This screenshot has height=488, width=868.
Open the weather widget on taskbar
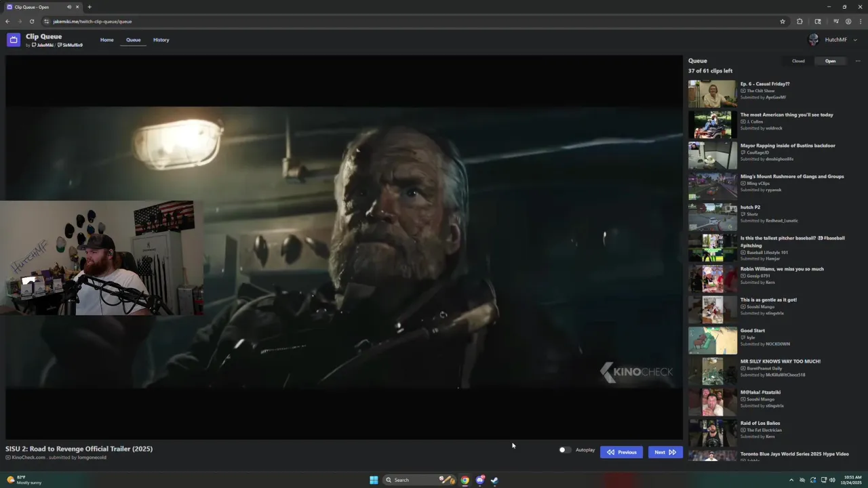pos(24,480)
